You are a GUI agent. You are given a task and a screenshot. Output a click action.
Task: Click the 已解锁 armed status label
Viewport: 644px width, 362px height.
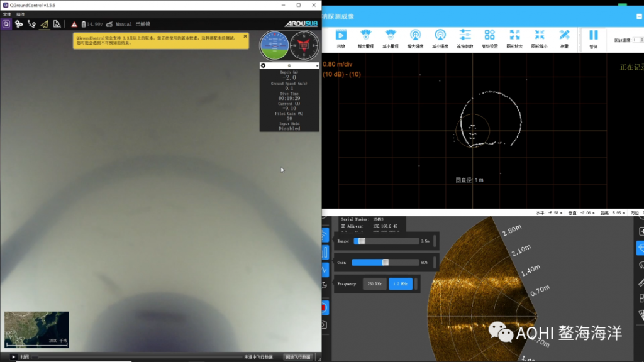(143, 25)
